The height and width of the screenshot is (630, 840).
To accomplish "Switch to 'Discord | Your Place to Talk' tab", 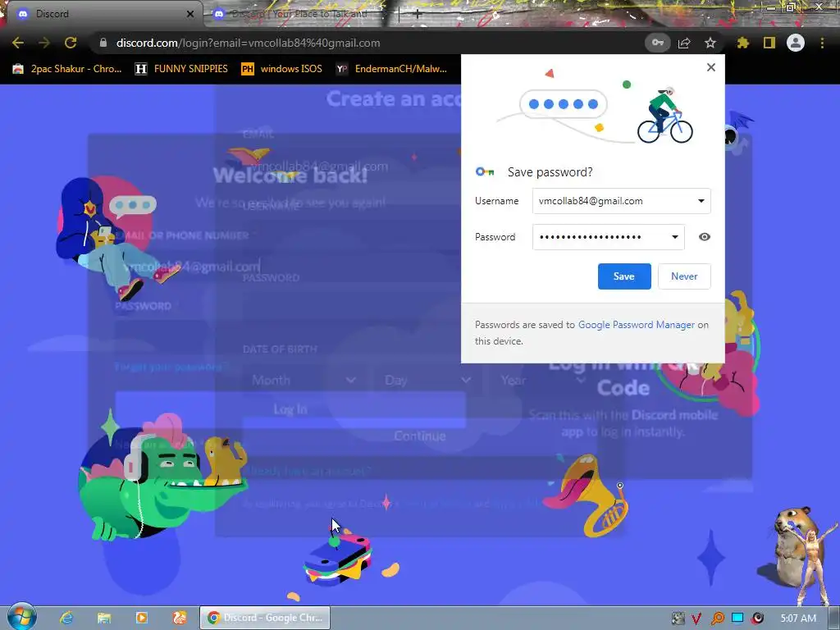I will (297, 14).
